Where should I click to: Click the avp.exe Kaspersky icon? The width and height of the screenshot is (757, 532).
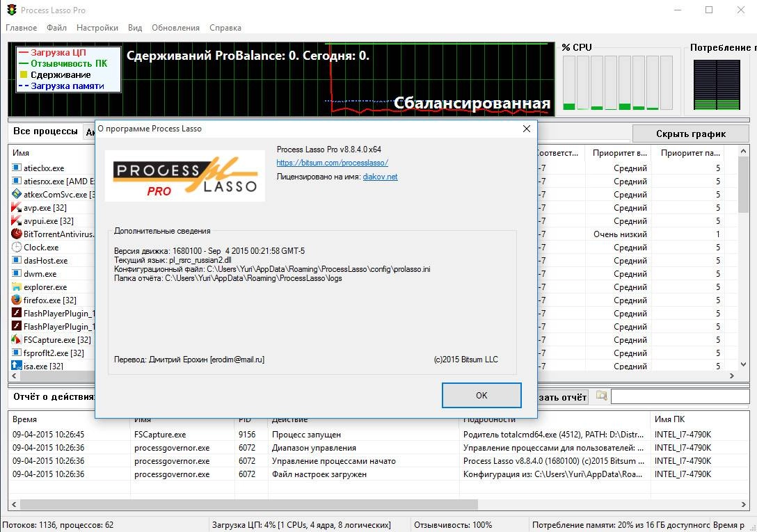point(17,207)
